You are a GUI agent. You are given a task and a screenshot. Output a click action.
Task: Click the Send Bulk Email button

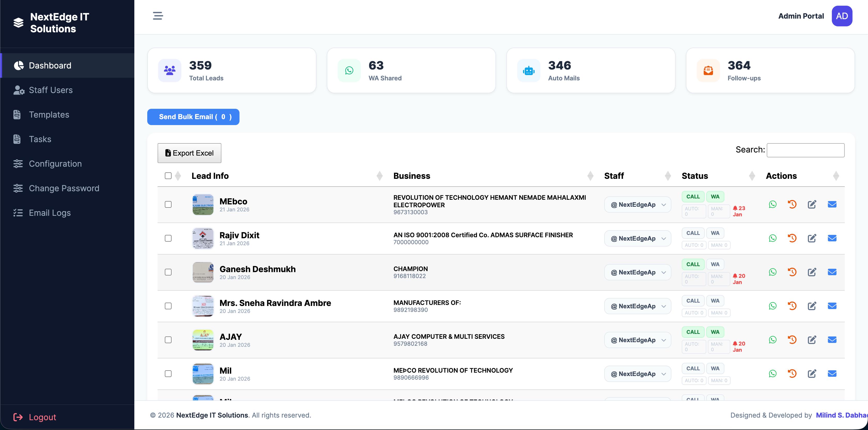[193, 117]
